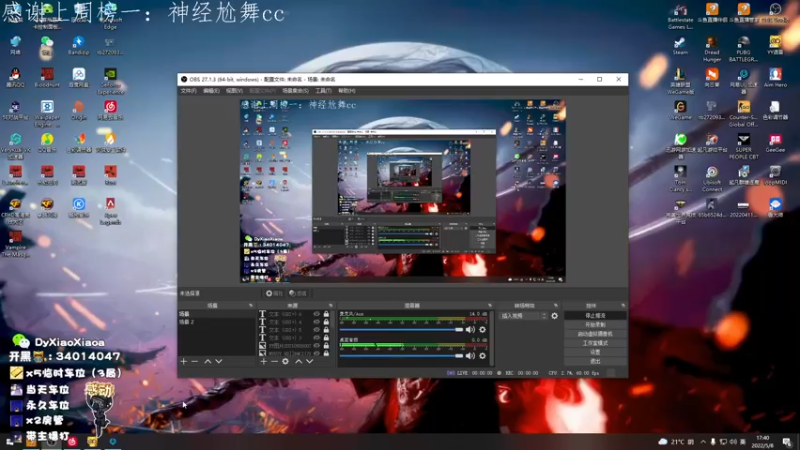The height and width of the screenshot is (450, 800).
Task: Click the OBS preview canvas
Action: pos(403,191)
